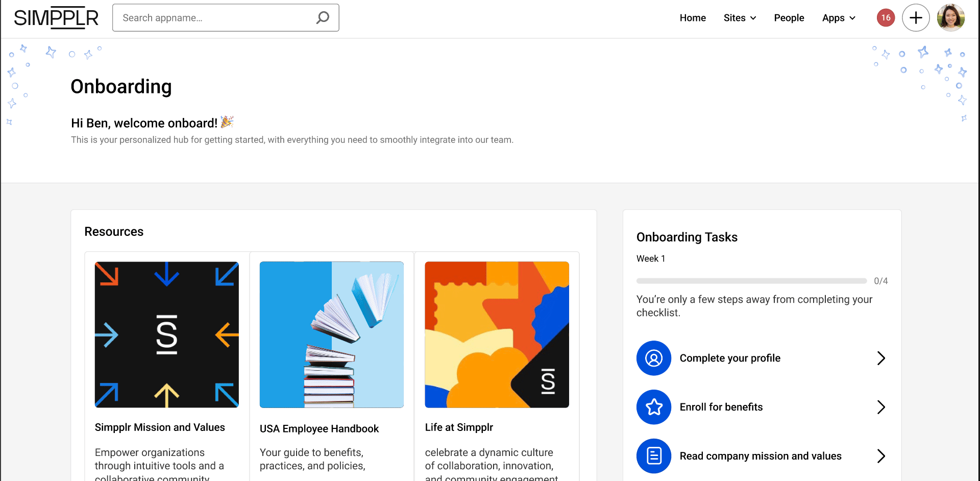Click the stacked books thumbnail image
Viewport: 980px width, 481px height.
[x=331, y=334]
